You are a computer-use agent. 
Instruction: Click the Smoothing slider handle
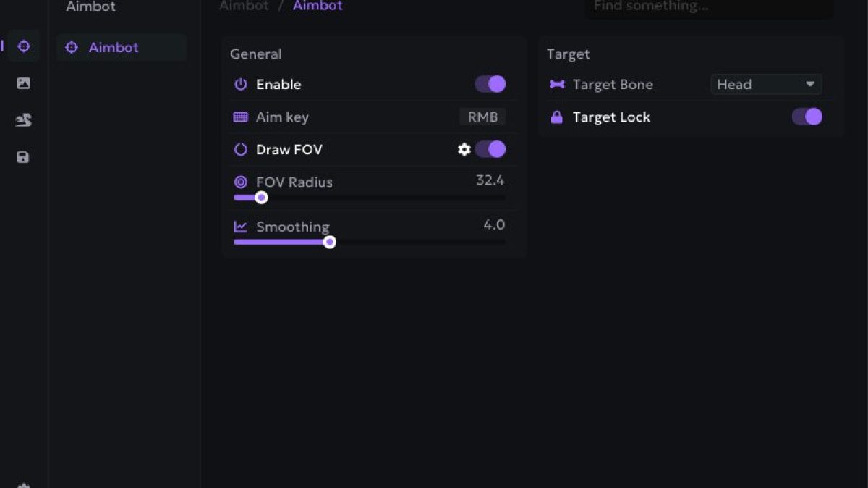330,242
